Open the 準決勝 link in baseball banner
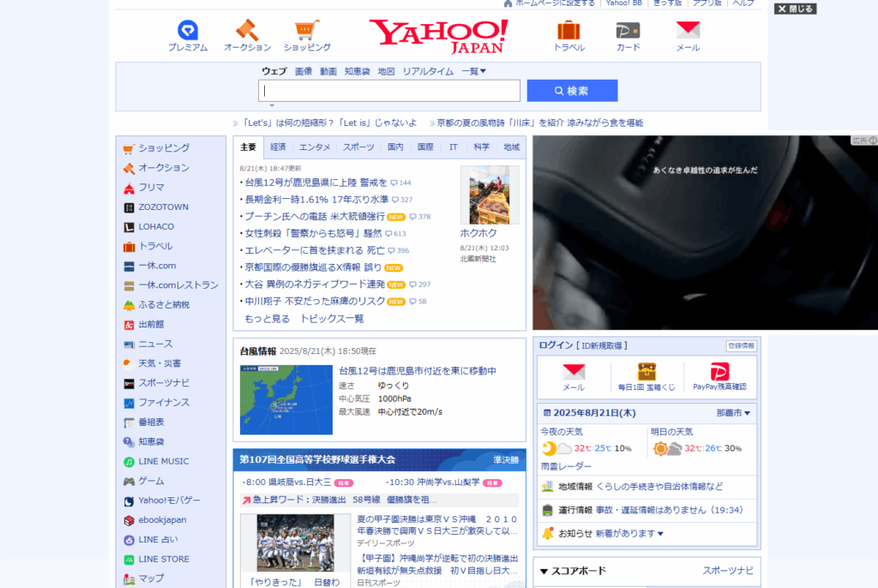This screenshot has width=878, height=588. [x=506, y=459]
